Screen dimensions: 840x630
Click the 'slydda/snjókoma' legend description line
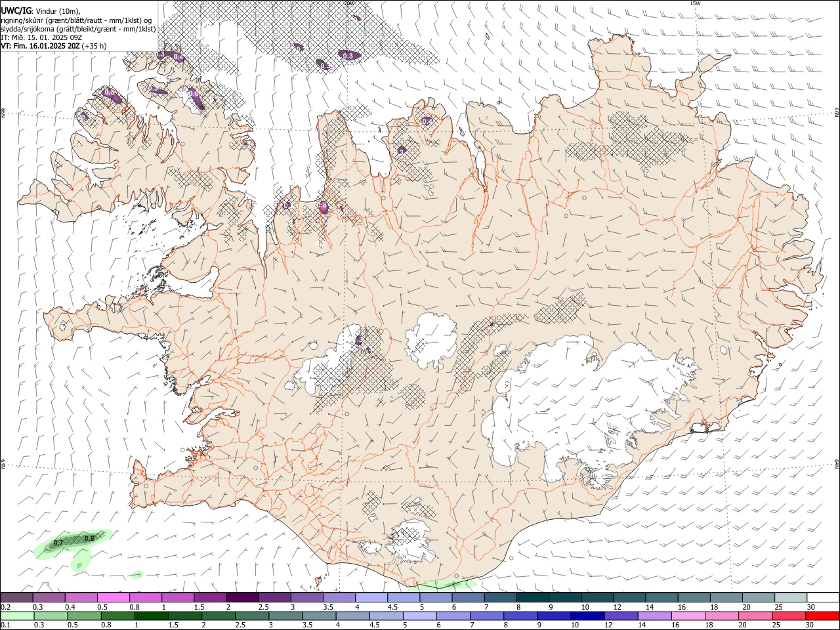(78, 29)
